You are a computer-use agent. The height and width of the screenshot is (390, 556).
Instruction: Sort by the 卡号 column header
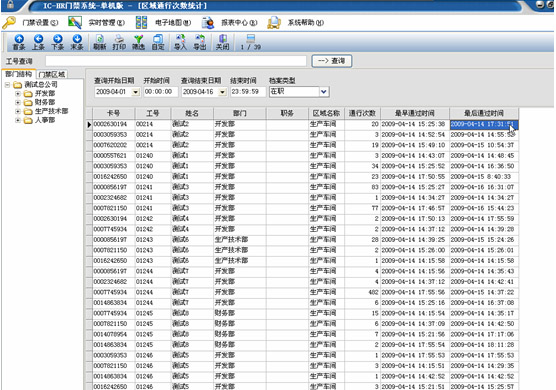coord(113,113)
